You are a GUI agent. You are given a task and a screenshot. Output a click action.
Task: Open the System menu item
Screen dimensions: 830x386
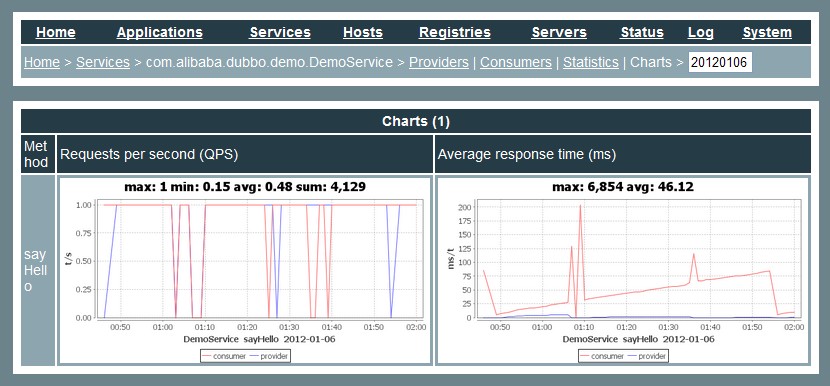[x=767, y=32]
